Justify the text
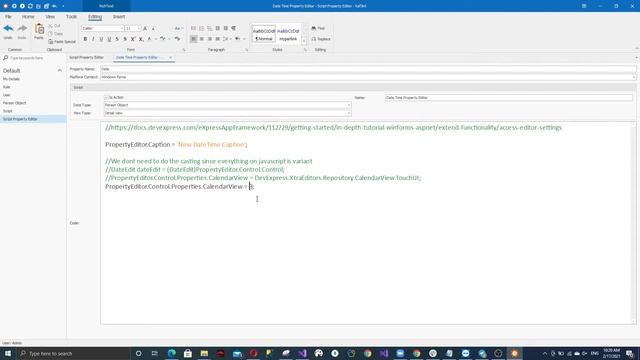640x360 pixels. [218, 39]
